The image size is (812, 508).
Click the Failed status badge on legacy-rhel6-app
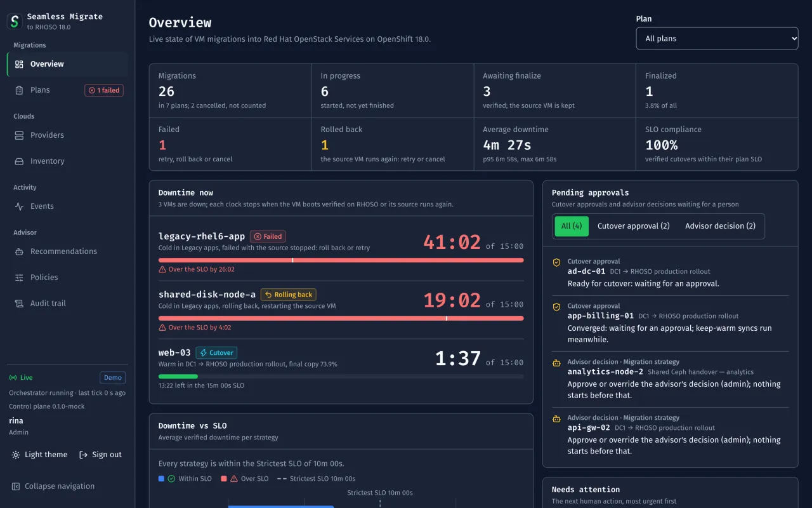(x=268, y=236)
